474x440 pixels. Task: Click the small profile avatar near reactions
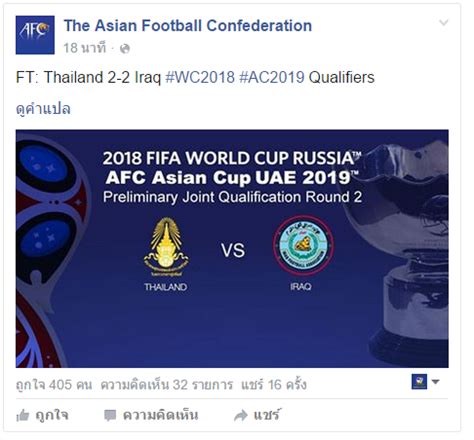[419, 382]
